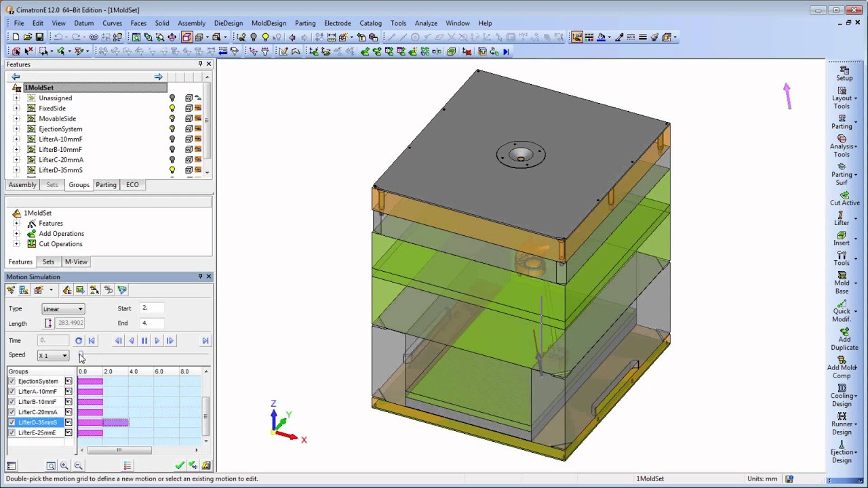Switch to the Parting tab
This screenshot has height=488, width=868.
click(106, 184)
